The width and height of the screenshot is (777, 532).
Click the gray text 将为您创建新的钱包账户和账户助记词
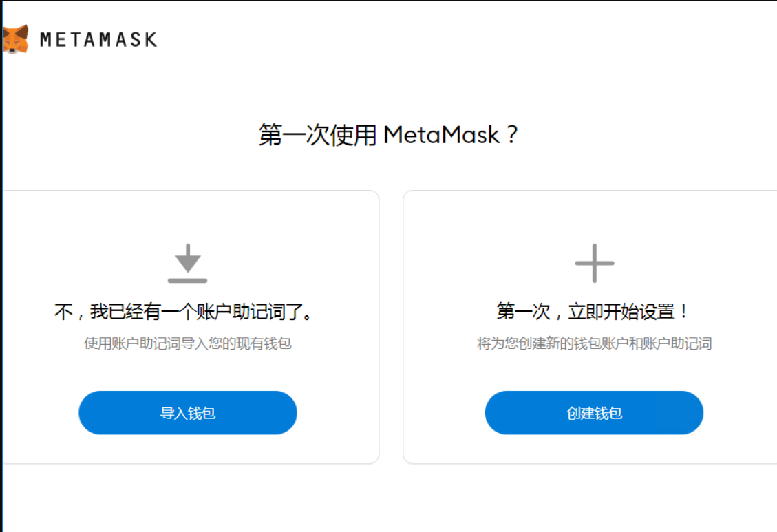[x=594, y=343]
